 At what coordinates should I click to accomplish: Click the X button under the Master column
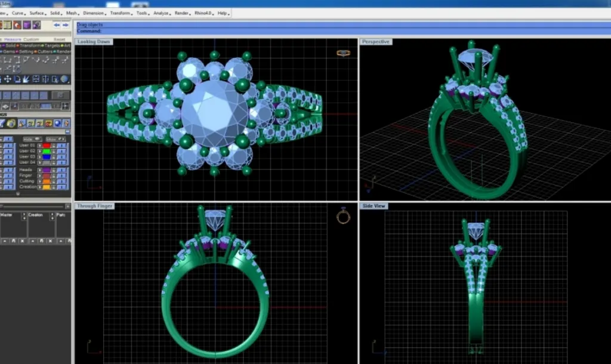(22, 241)
